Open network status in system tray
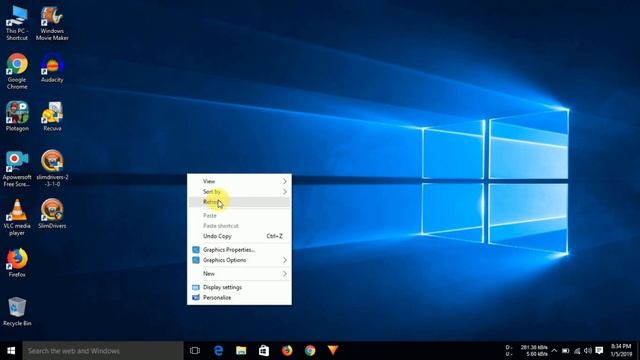Image resolution: width=640 pixels, height=360 pixels. pyautogui.click(x=577, y=351)
